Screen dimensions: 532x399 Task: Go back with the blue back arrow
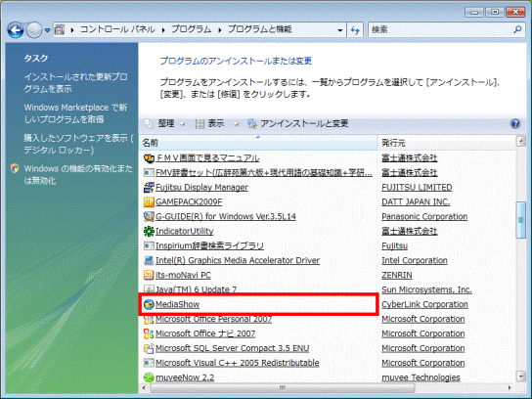click(16, 30)
